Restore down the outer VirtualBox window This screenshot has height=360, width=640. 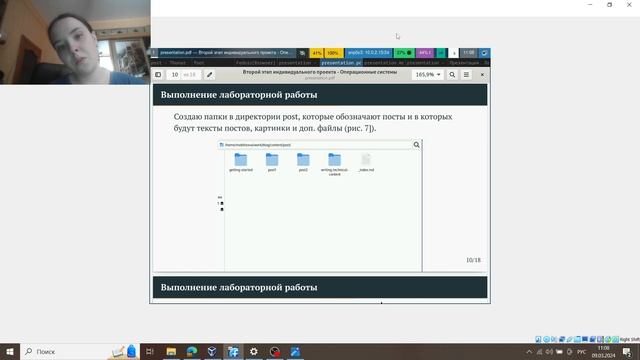[609, 4]
